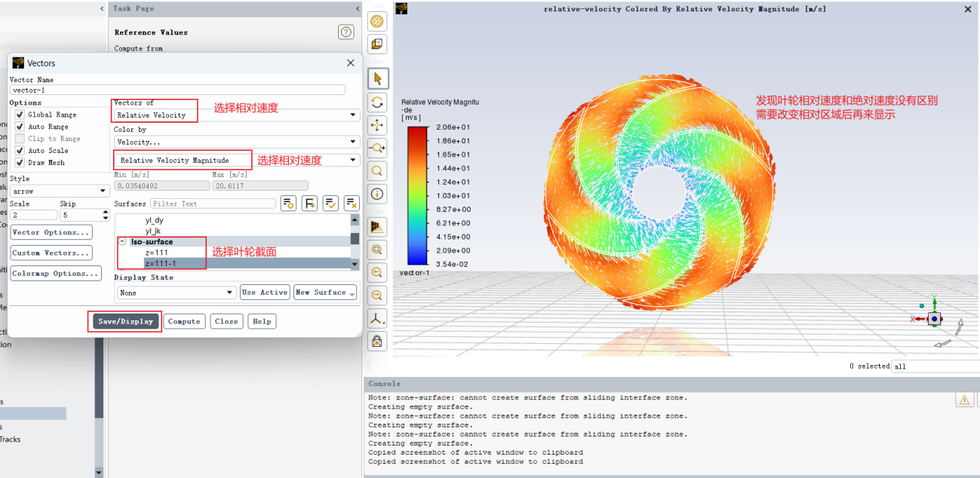This screenshot has height=478, width=980.
Task: Click the Surfaces Filter Text field
Action: pyautogui.click(x=213, y=204)
